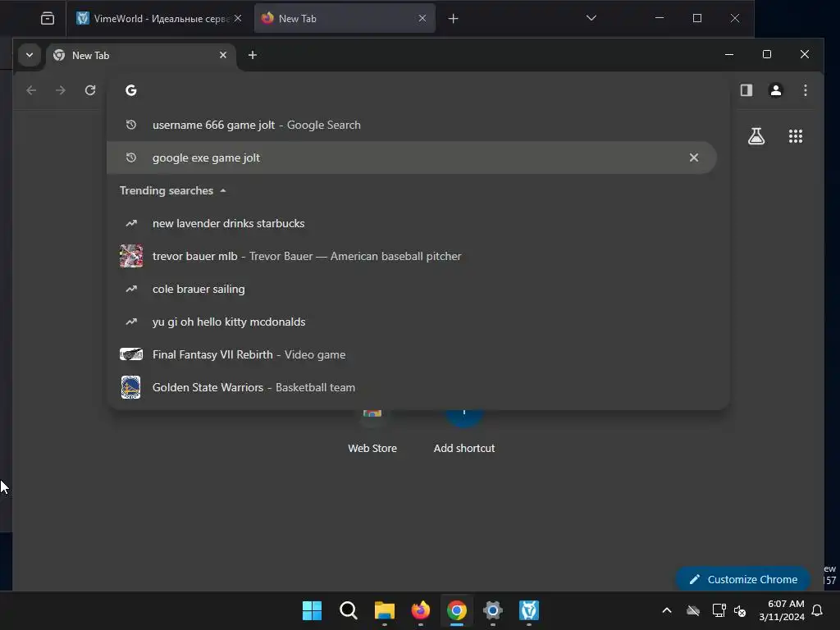Open File Explorer from taskbar
The width and height of the screenshot is (840, 630).
[384, 610]
